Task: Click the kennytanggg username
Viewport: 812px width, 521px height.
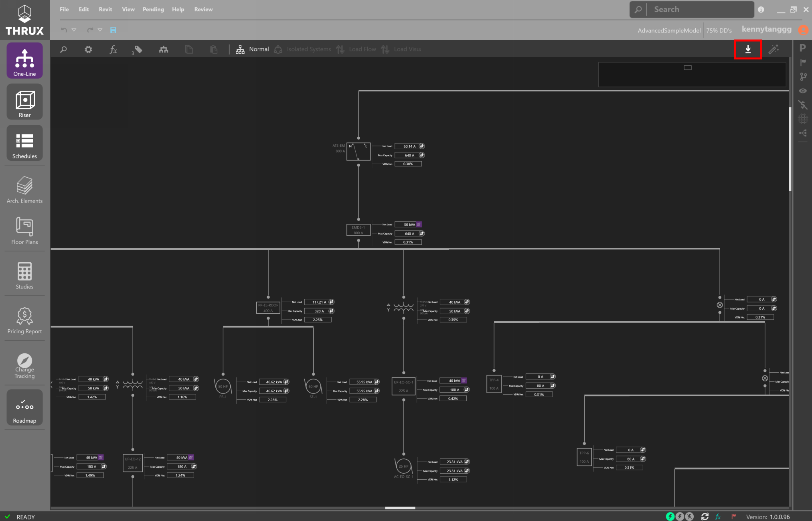Action: [x=766, y=29]
